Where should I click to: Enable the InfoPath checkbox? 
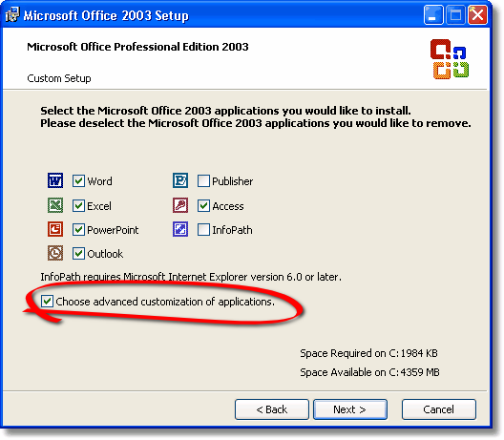coord(203,230)
